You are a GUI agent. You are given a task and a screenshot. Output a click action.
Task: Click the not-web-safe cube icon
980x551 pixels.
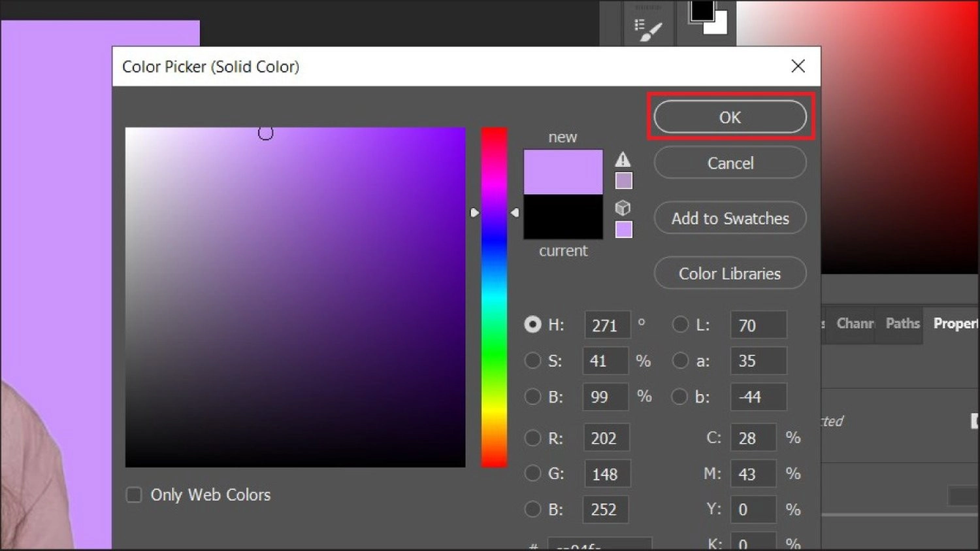coord(623,208)
